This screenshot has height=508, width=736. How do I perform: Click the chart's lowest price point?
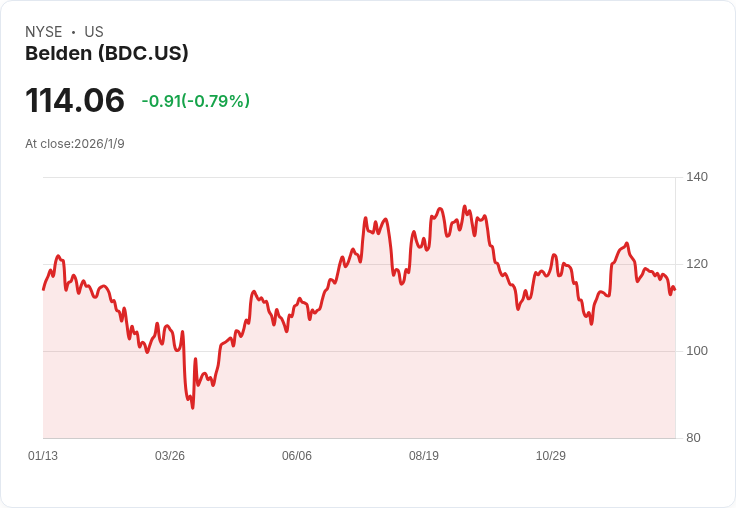[x=192, y=408]
